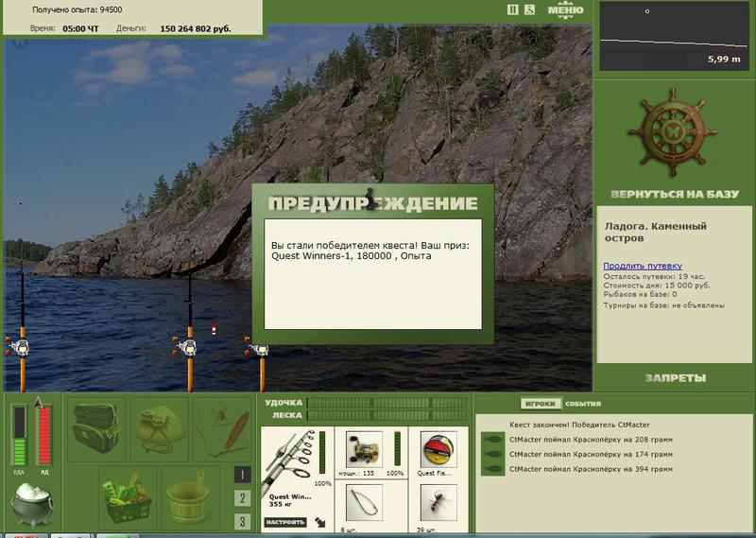Click the НАСТРОИТЬ tackle button
Screen dimensions: 756x538
[x=285, y=522]
